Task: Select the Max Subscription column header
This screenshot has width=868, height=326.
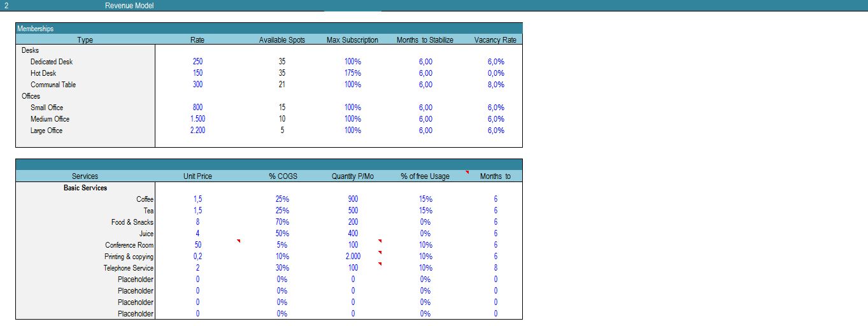Action: click(352, 40)
